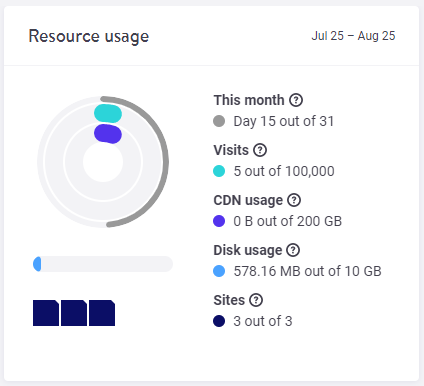Click purple dot next to 0 B
424x386 pixels.
(x=219, y=221)
